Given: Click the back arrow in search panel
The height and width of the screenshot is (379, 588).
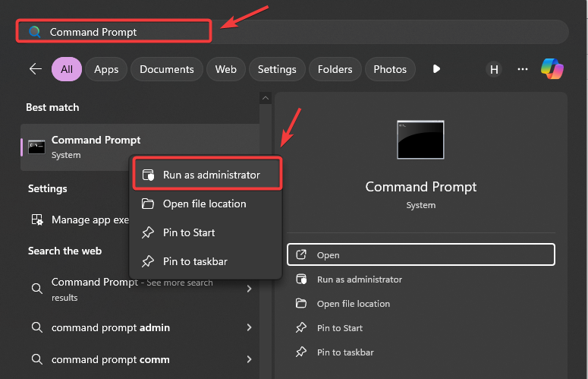Looking at the screenshot, I should pyautogui.click(x=36, y=69).
